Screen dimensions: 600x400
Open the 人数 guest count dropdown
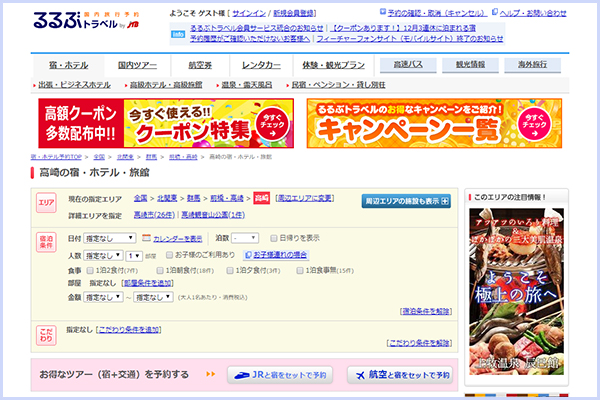tap(104, 255)
